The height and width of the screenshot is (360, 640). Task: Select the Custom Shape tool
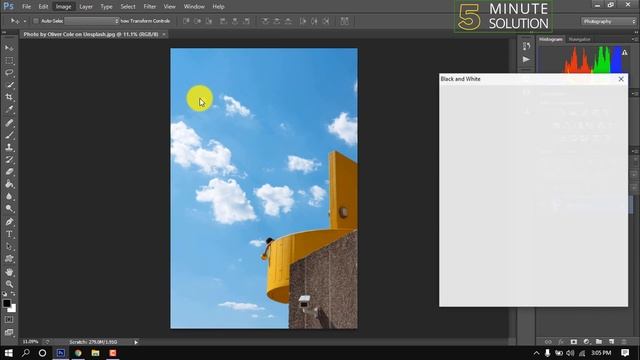(9, 259)
